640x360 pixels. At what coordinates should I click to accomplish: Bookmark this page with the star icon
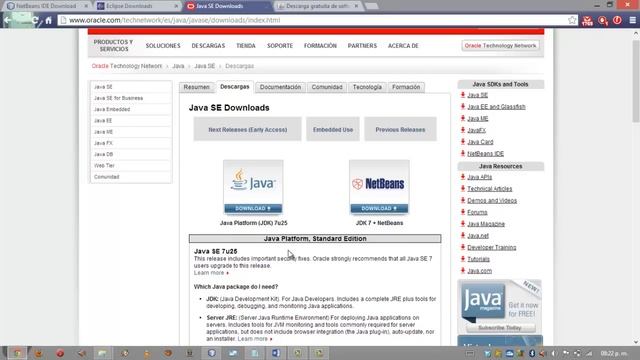pos(572,20)
